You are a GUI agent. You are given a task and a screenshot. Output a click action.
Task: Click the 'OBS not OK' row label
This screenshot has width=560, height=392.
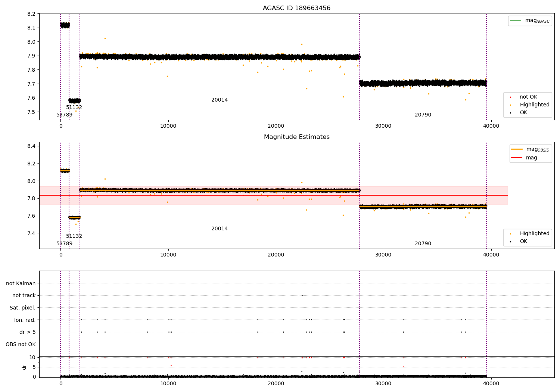21,344
